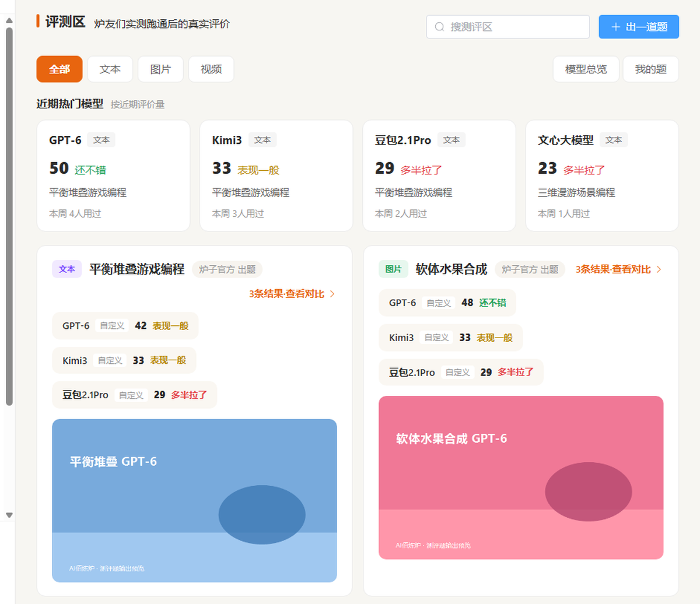700x604 pixels.
Task: Click the 本周 2人用过 text
Action: point(401,214)
